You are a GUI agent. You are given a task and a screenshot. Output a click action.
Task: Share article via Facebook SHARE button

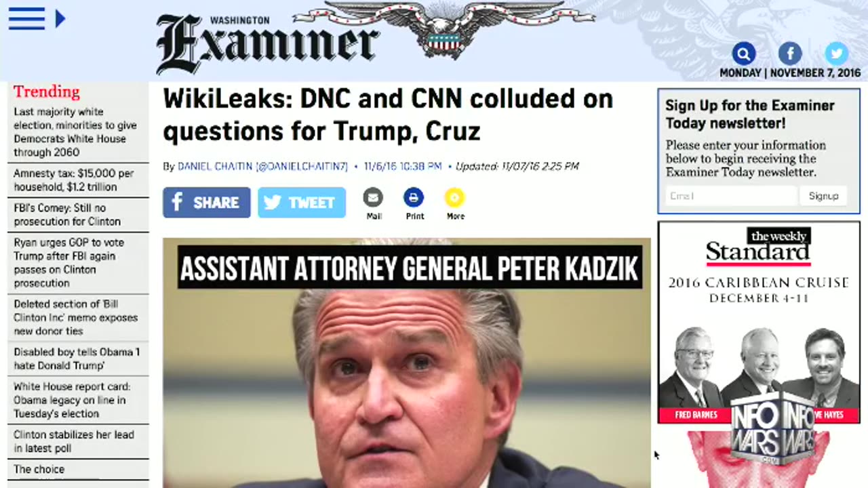click(x=207, y=203)
